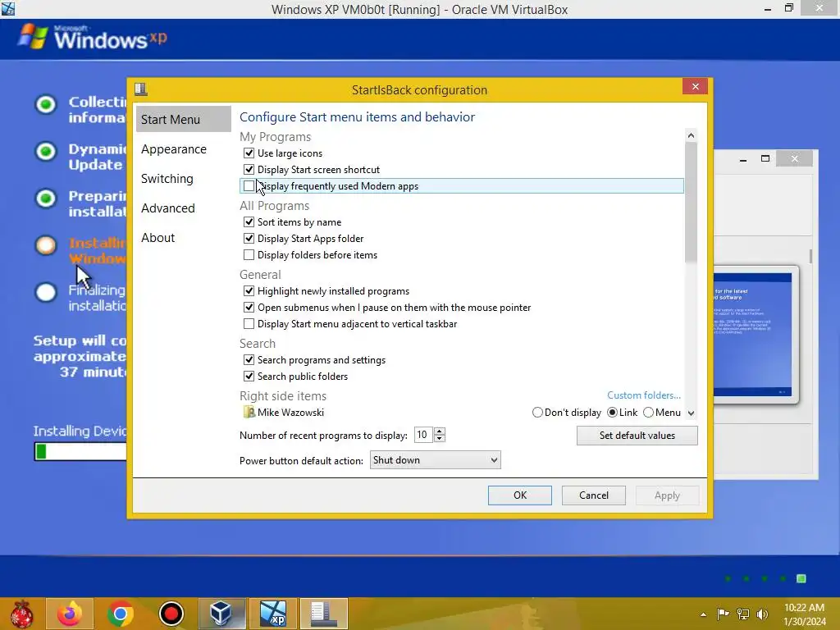Screen dimensions: 840x630
Task: Click the recent programs number field
Action: (x=424, y=435)
